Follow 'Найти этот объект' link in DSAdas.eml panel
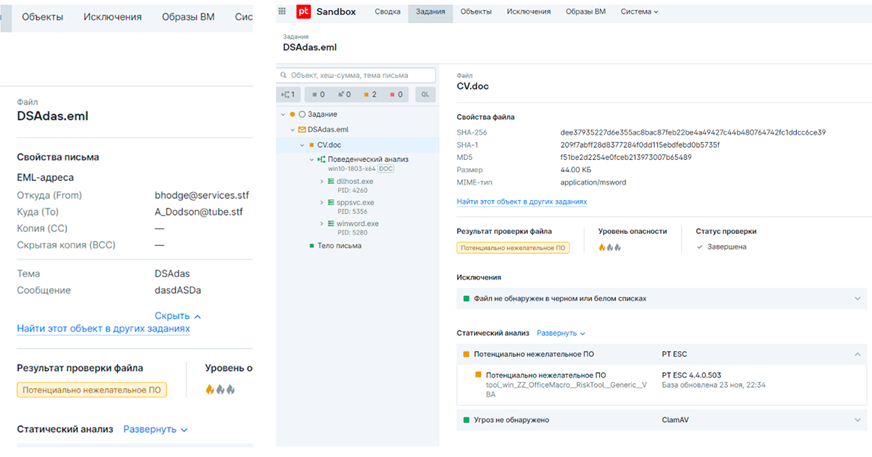Image resolution: width=872 pixels, height=457 pixels. pyautogui.click(x=103, y=329)
